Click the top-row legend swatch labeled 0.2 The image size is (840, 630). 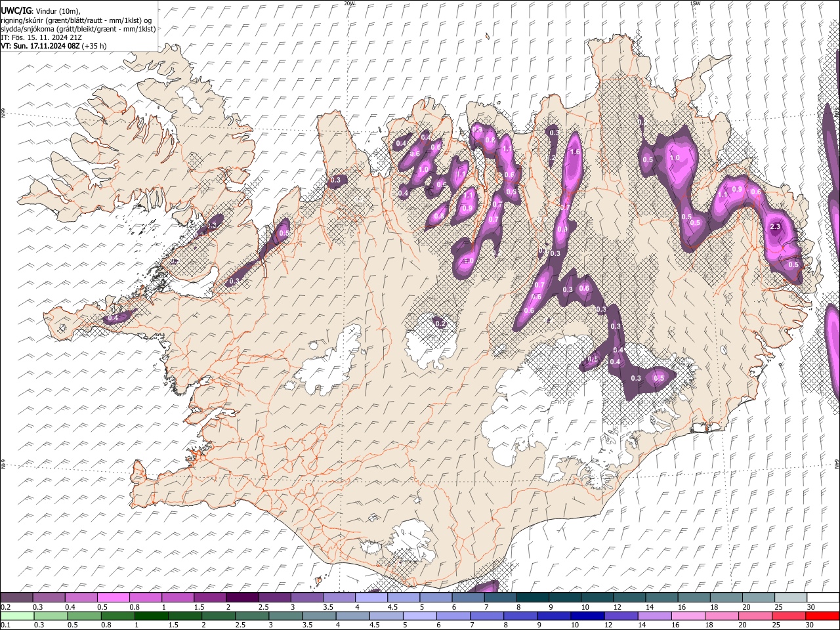click(x=16, y=598)
